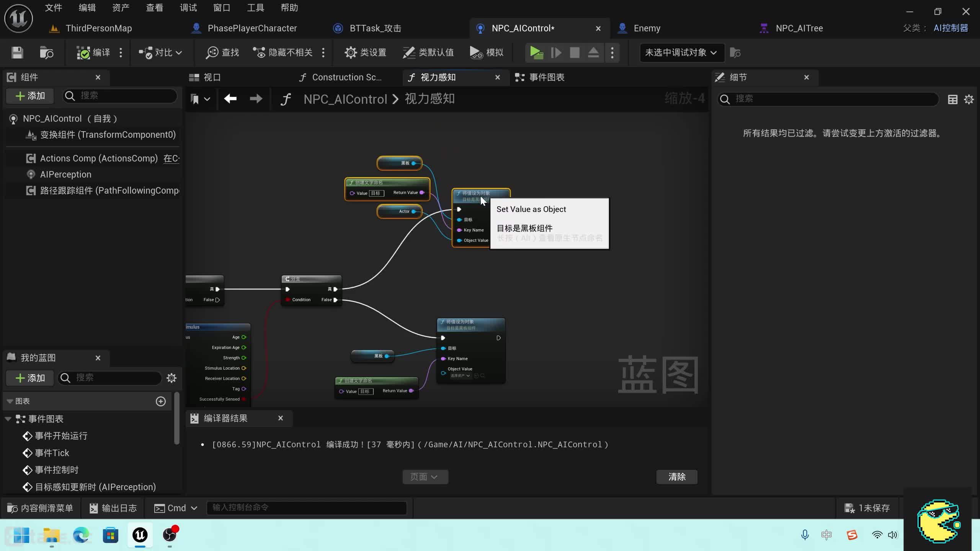Viewport: 980px width, 551px height.
Task: Open 事件Tick event
Action: tap(52, 453)
